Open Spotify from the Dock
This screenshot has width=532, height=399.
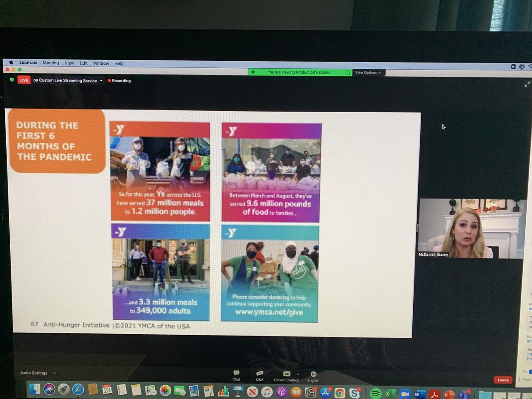(376, 393)
